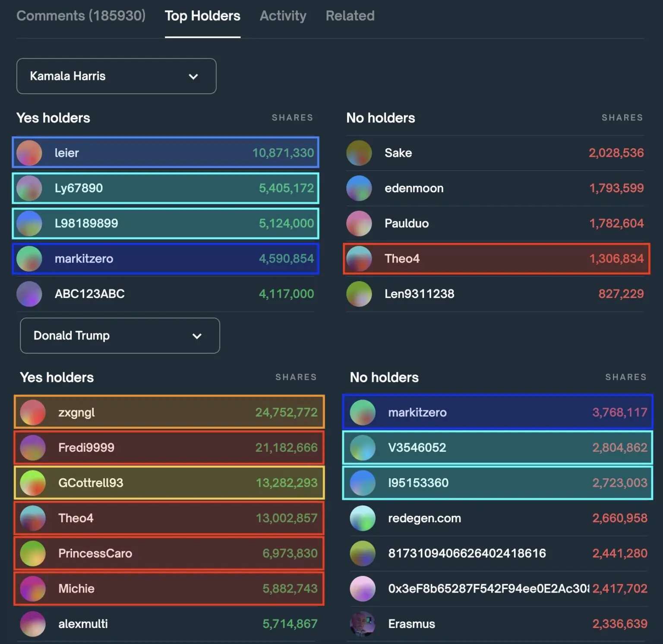
Task: Click Paulduo's avatar icon
Action: pyautogui.click(x=359, y=223)
